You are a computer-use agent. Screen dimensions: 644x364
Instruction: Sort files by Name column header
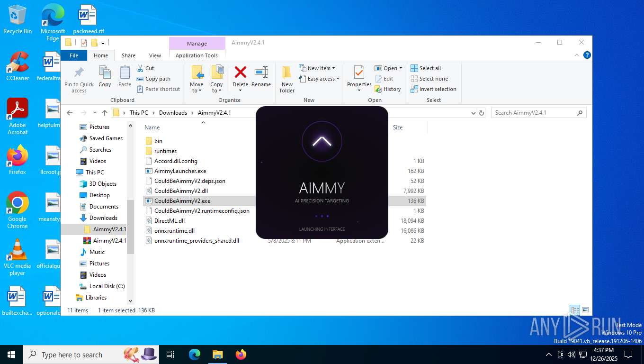(x=152, y=127)
